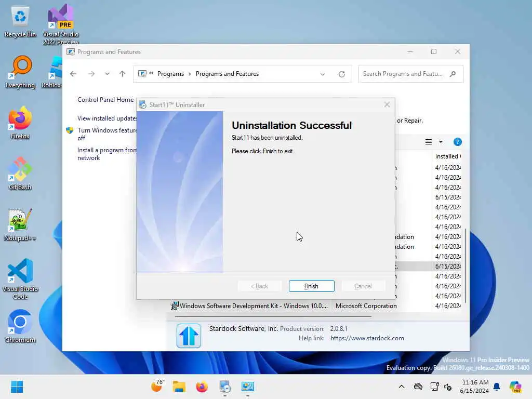The image size is (532, 399).
Task: Open File Explorer from the taskbar
Action: click(179, 387)
